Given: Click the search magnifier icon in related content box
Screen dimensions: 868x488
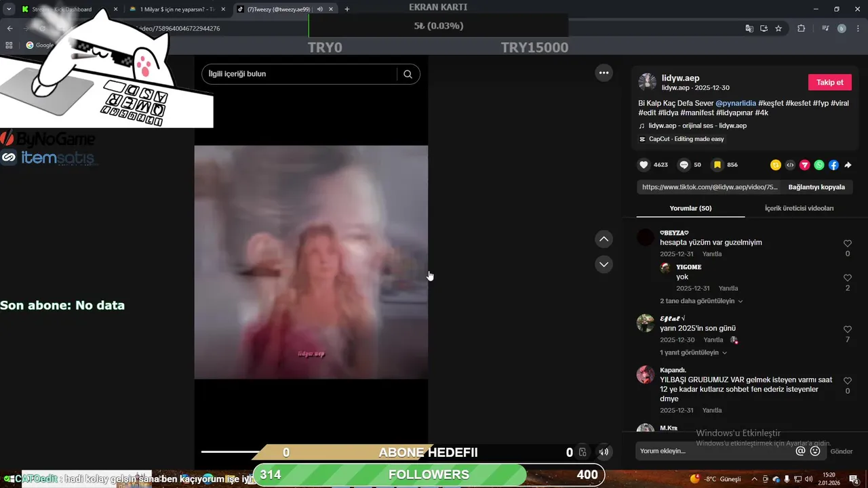Looking at the screenshot, I should [x=408, y=74].
